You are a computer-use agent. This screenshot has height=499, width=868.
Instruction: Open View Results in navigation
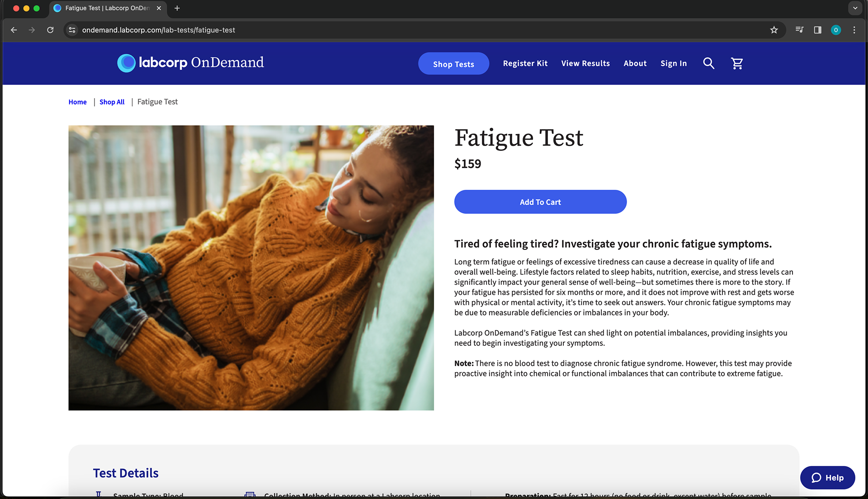coord(585,63)
